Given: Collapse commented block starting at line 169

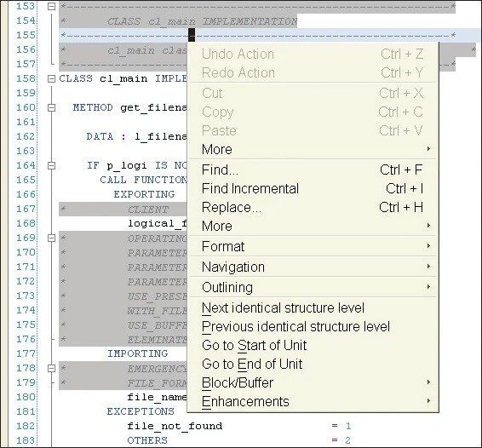Looking at the screenshot, I should tap(52, 238).
